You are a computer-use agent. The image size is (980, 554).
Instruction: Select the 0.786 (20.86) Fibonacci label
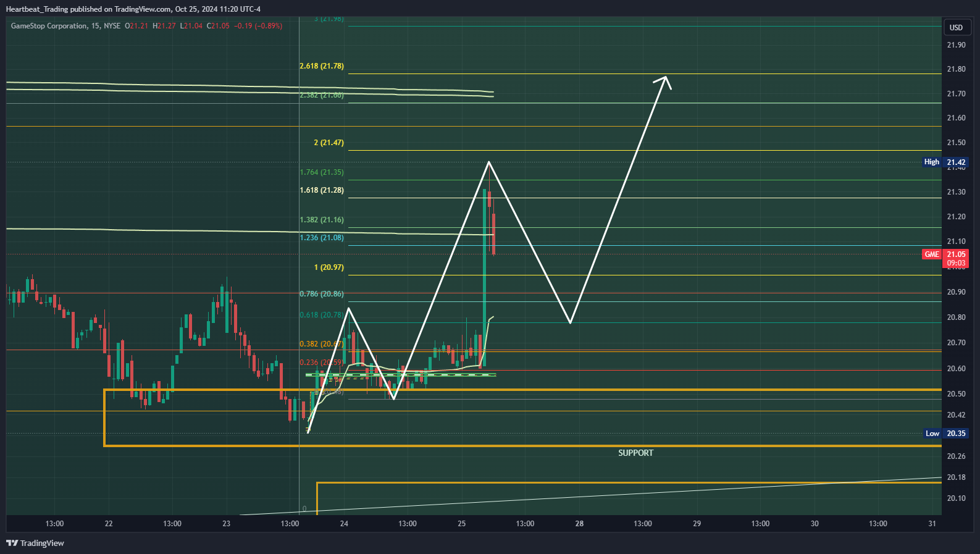pyautogui.click(x=322, y=294)
